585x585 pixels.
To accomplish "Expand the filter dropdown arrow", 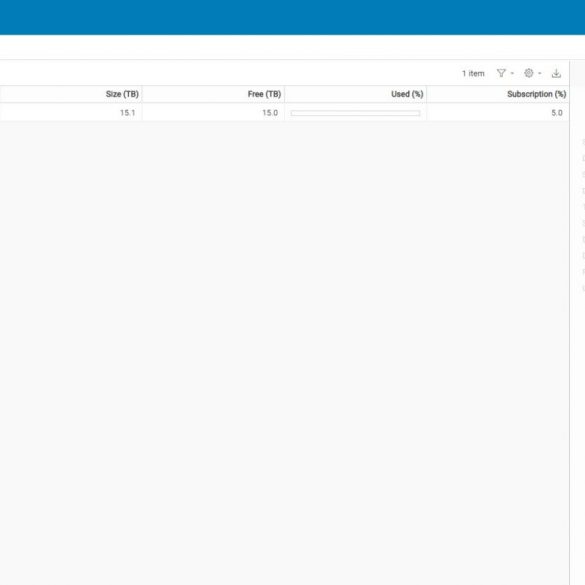I will coord(512,73).
